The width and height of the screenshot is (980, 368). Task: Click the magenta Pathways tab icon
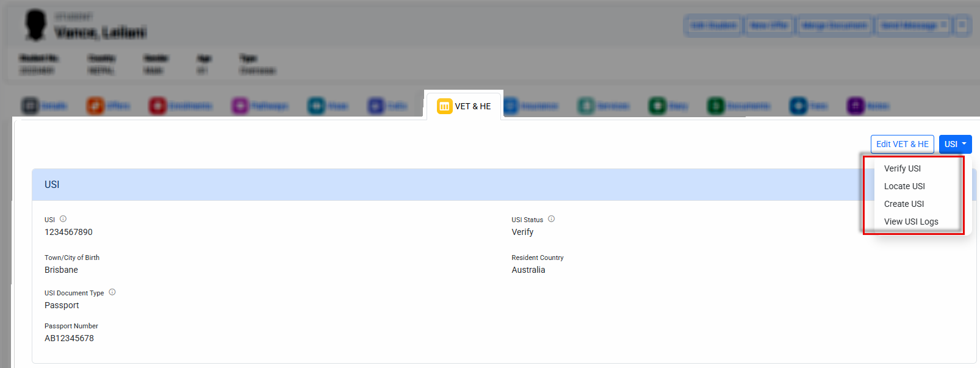[x=240, y=106]
